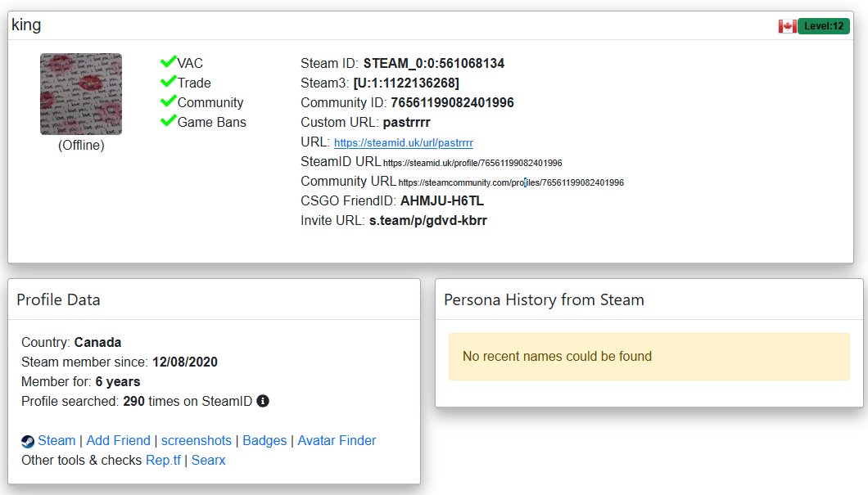868x495 pixels.
Task: Select the Steam ID value STEAM_0:0:561068134
Action: click(x=433, y=63)
